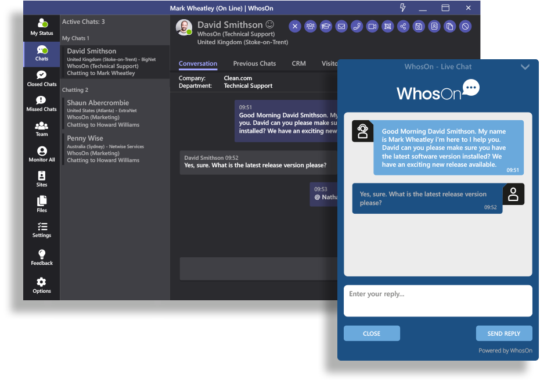The width and height of the screenshot is (540, 392).
Task: Open Monitor All in the sidebar
Action: pyautogui.click(x=42, y=154)
